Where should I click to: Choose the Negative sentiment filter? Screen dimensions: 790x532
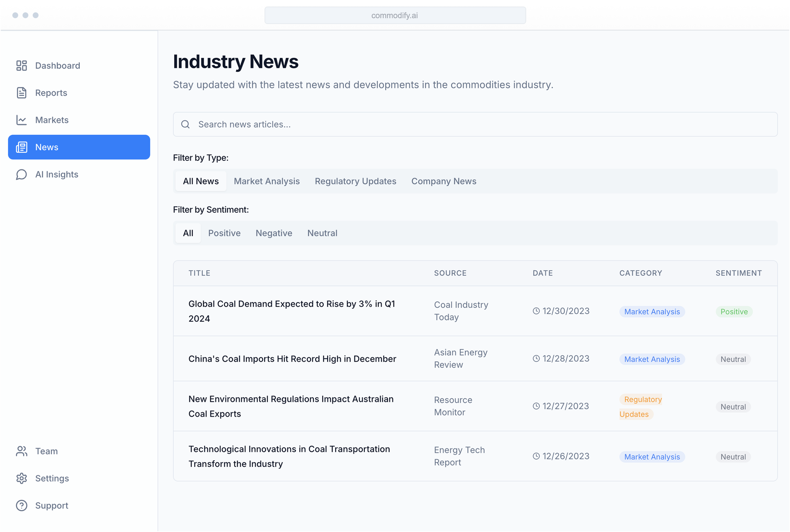[274, 233]
